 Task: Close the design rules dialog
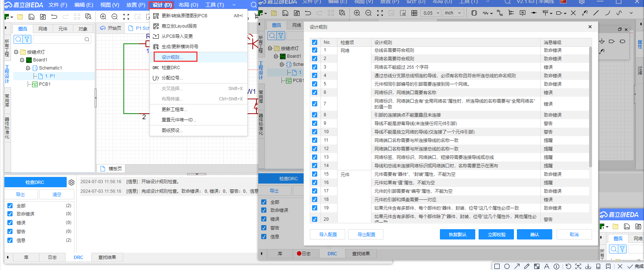click(x=590, y=27)
